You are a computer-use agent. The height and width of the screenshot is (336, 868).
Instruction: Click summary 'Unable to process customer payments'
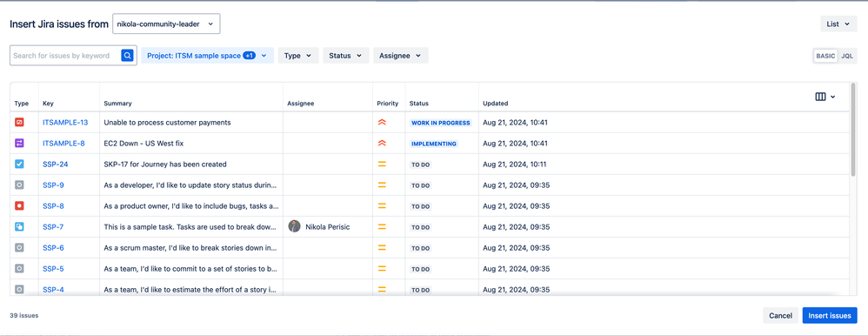[x=167, y=123]
